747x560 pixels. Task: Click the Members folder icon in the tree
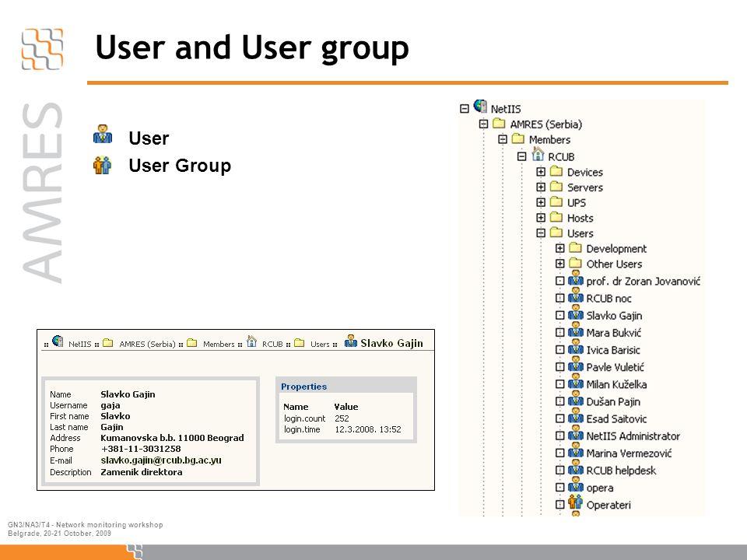(518, 139)
